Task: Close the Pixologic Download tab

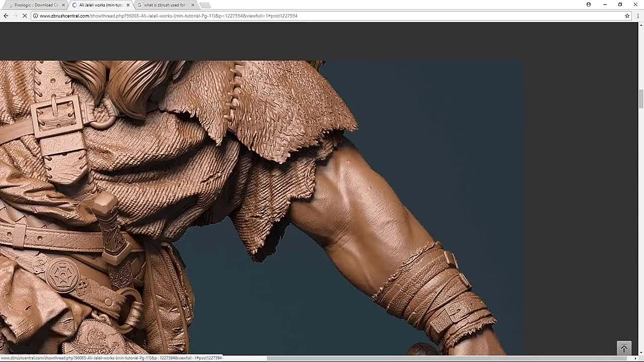Action: pyautogui.click(x=63, y=5)
